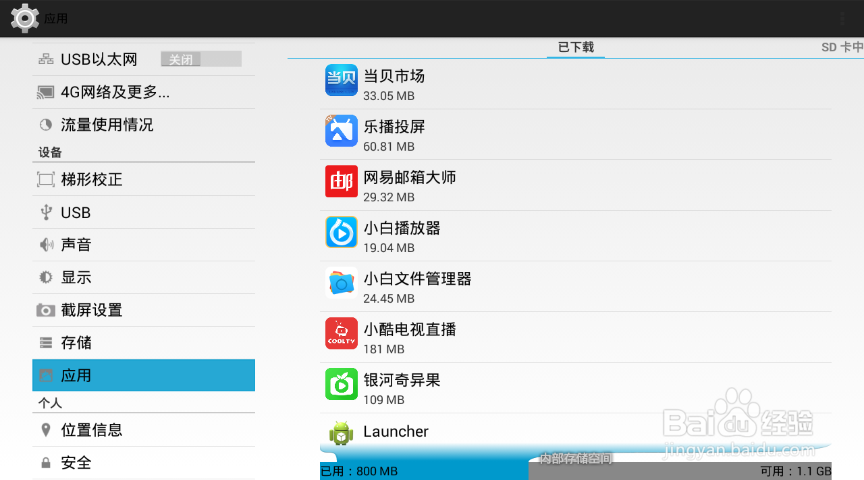
Task: Open the 银河奇异果 app icon
Action: pos(341,384)
